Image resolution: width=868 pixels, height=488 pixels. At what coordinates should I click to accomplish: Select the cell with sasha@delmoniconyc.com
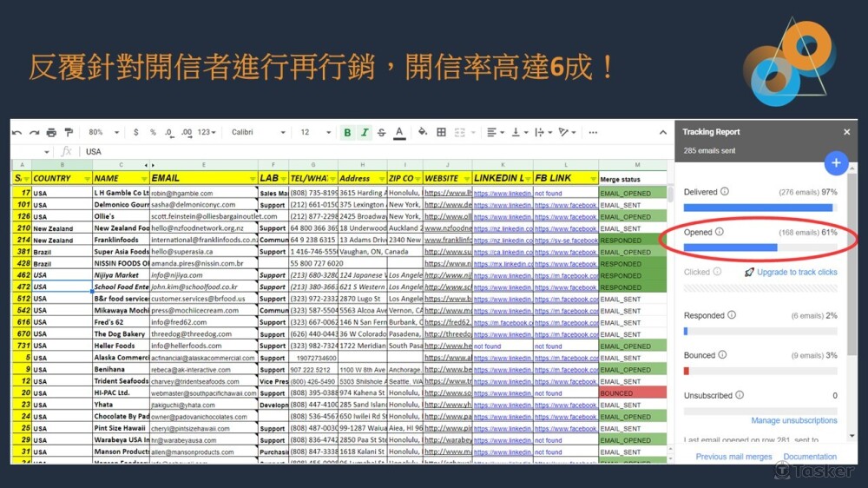204,205
